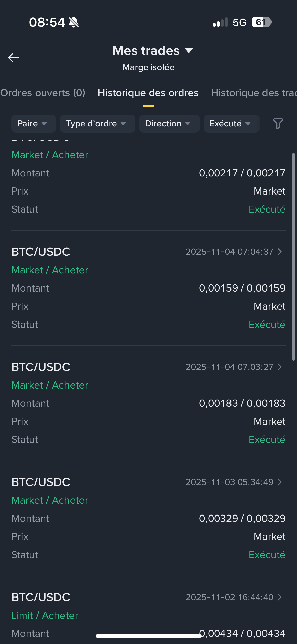Screen dimensions: 297x644
Task: Select the Historique des ordres tab
Action: coord(148,93)
